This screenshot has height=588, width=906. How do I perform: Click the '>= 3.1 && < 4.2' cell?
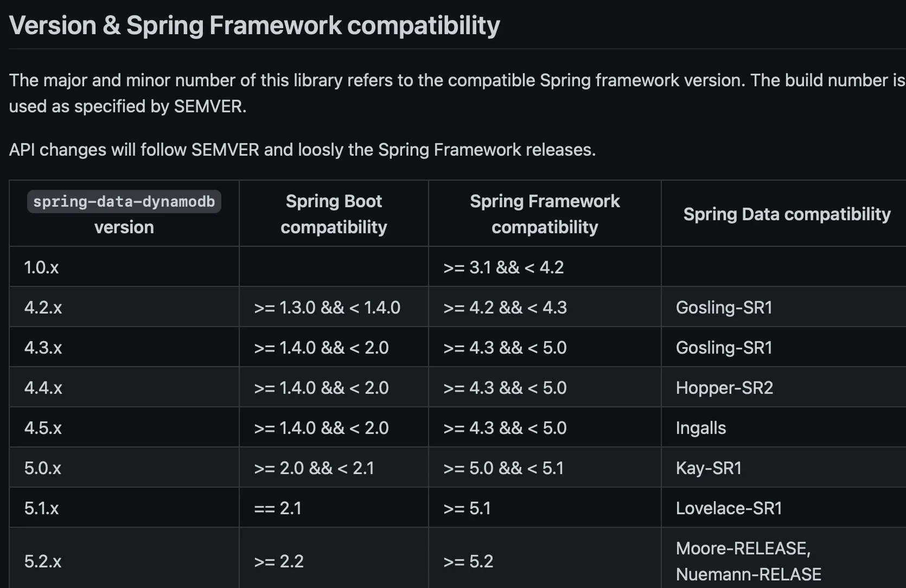[x=503, y=267]
